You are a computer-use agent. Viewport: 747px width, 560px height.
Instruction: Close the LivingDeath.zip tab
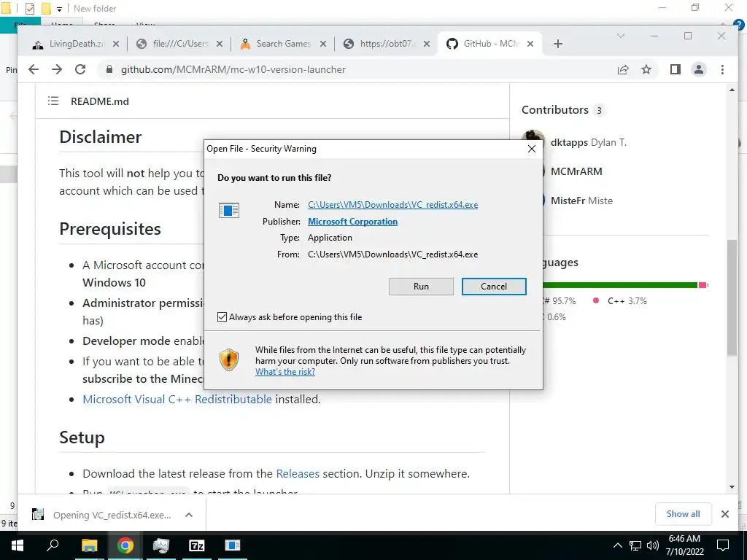coord(116,44)
